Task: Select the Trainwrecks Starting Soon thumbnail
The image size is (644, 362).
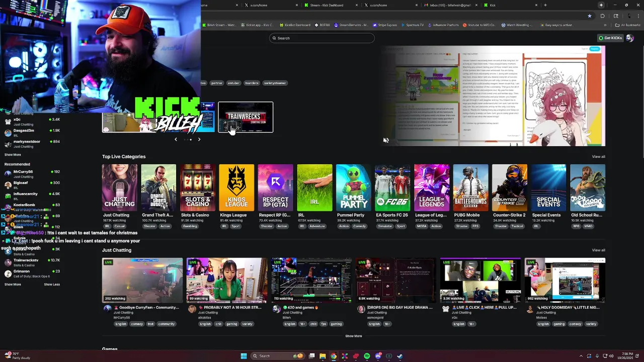Action: (246, 117)
